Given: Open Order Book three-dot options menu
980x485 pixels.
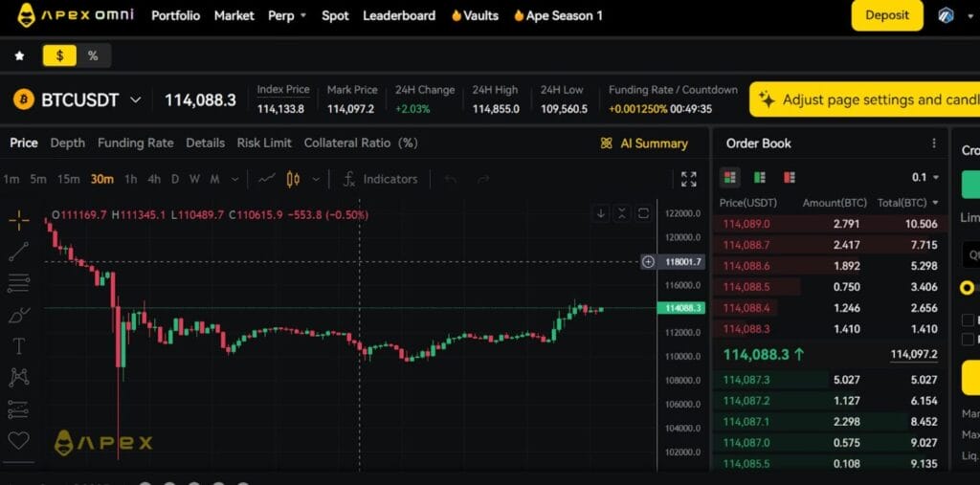Looking at the screenshot, I should (934, 143).
